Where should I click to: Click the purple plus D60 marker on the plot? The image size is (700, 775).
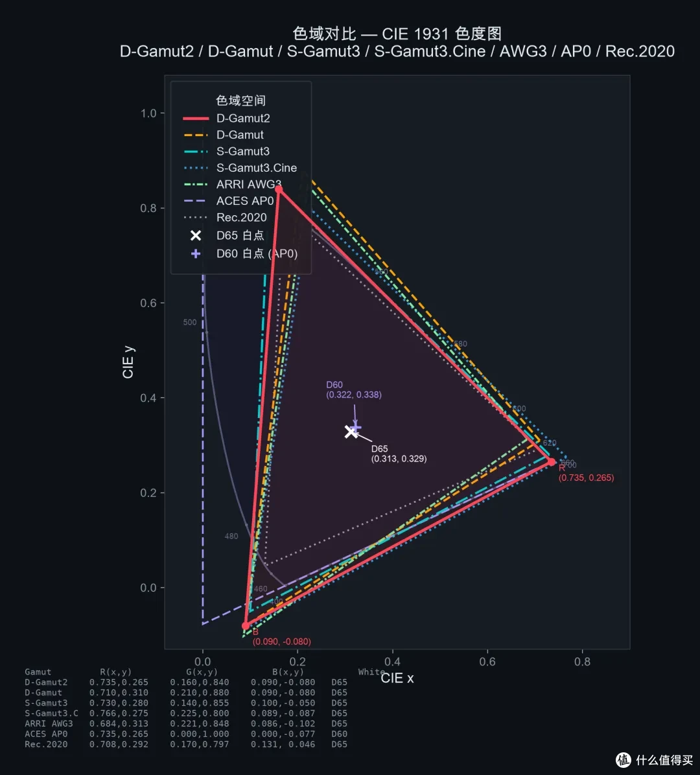355,427
